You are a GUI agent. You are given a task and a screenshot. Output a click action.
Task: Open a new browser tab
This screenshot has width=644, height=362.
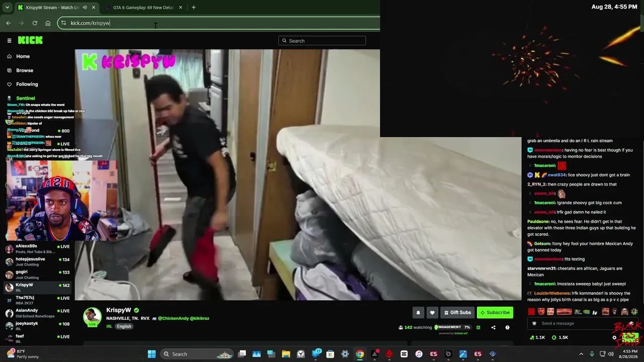point(194,8)
